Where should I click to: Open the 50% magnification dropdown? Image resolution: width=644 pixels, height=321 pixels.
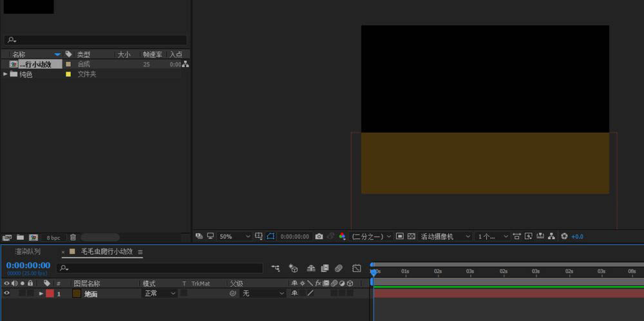234,237
